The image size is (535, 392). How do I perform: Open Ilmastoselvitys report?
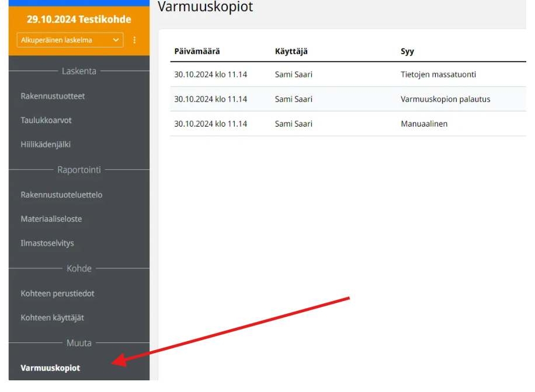pyautogui.click(x=47, y=243)
